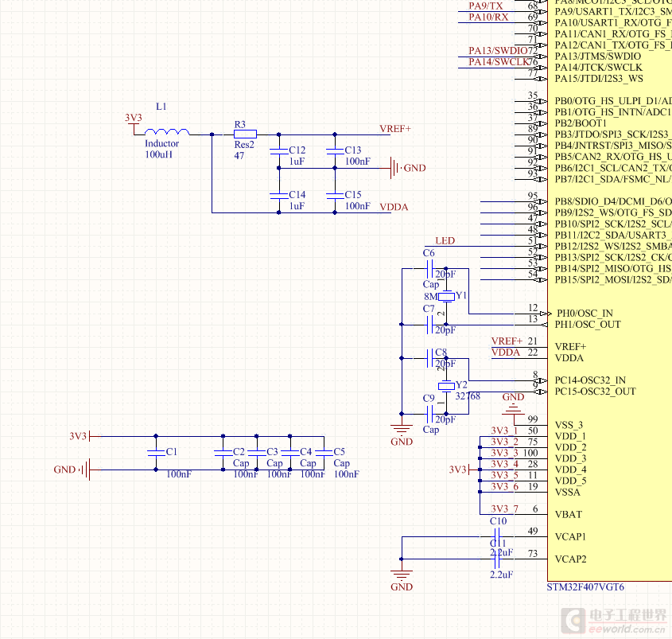Screen dimensions: 672x639
Task: Select the Y2 crystal symbol
Action: (x=446, y=386)
